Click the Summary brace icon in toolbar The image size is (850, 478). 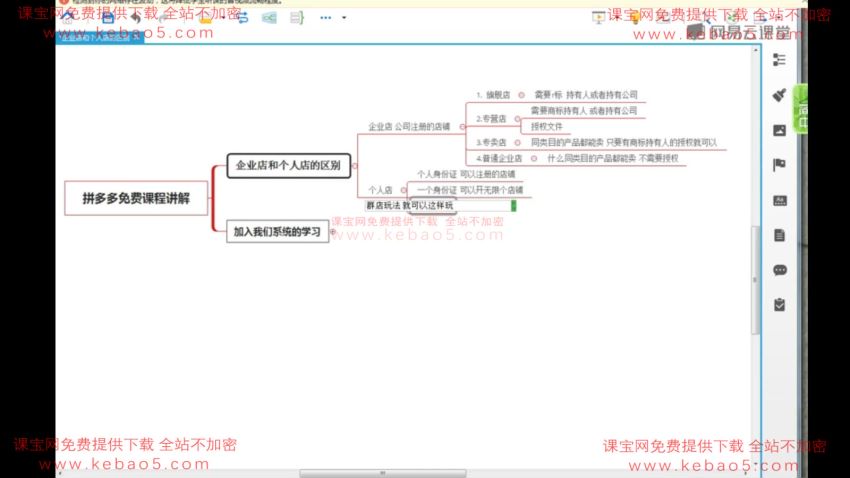click(x=297, y=18)
